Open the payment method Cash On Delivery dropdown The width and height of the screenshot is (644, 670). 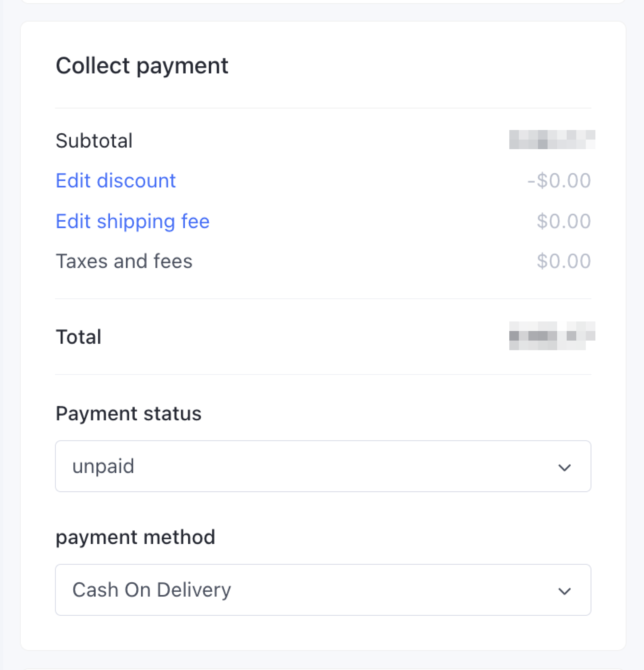323,590
